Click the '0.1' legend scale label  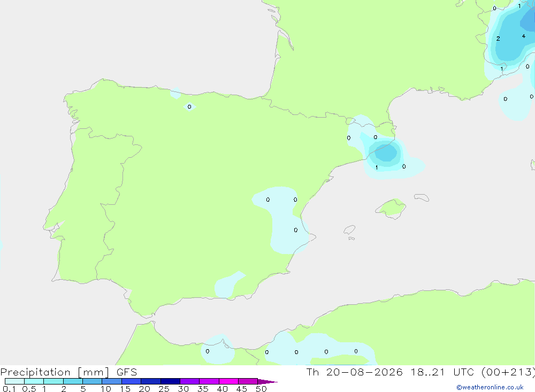9,389
